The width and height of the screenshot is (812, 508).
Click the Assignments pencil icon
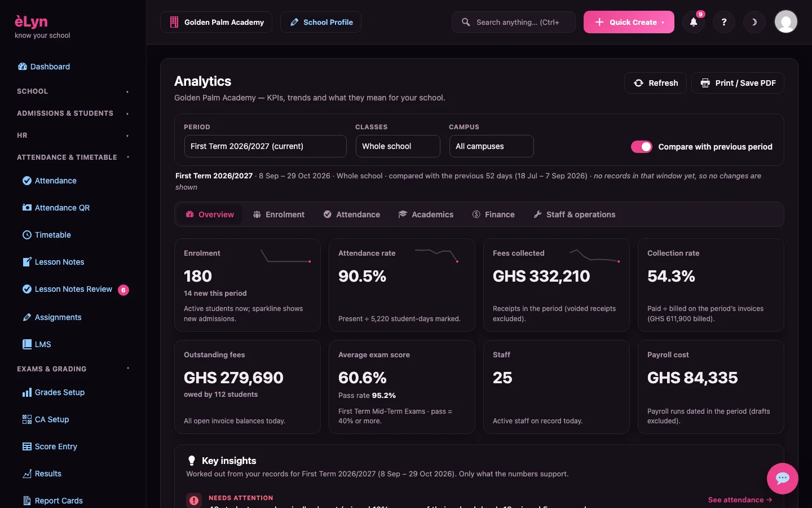(x=27, y=317)
